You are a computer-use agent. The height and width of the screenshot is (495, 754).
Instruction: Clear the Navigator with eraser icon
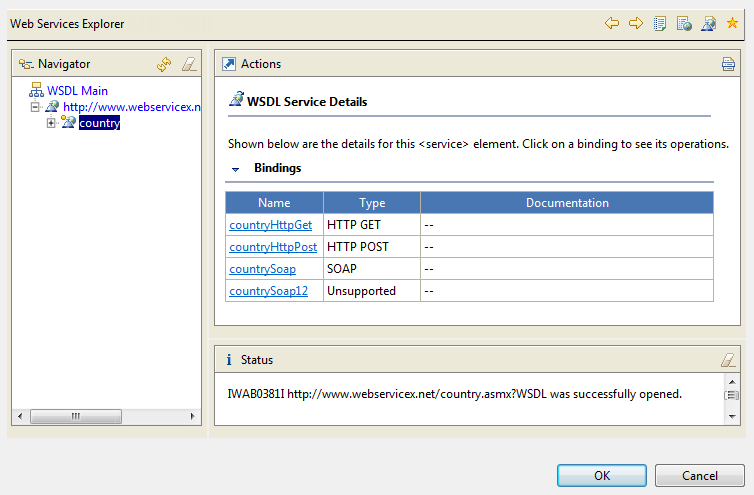[189, 64]
